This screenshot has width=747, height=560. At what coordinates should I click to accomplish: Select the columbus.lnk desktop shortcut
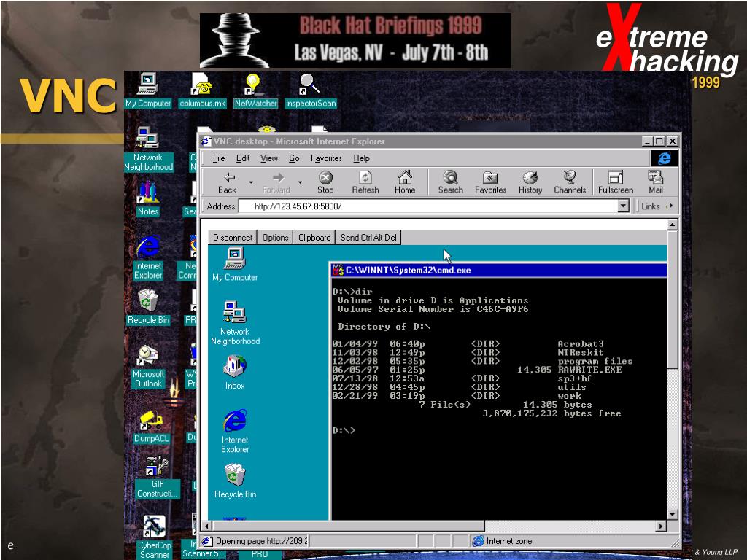203,90
